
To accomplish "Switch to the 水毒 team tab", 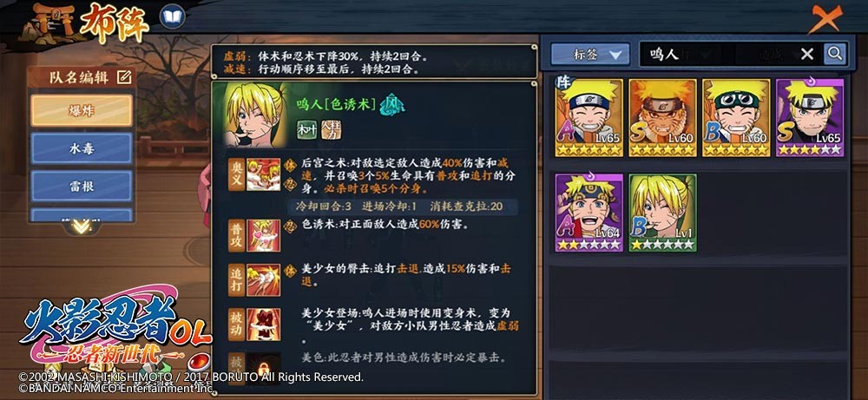I will 82,148.
